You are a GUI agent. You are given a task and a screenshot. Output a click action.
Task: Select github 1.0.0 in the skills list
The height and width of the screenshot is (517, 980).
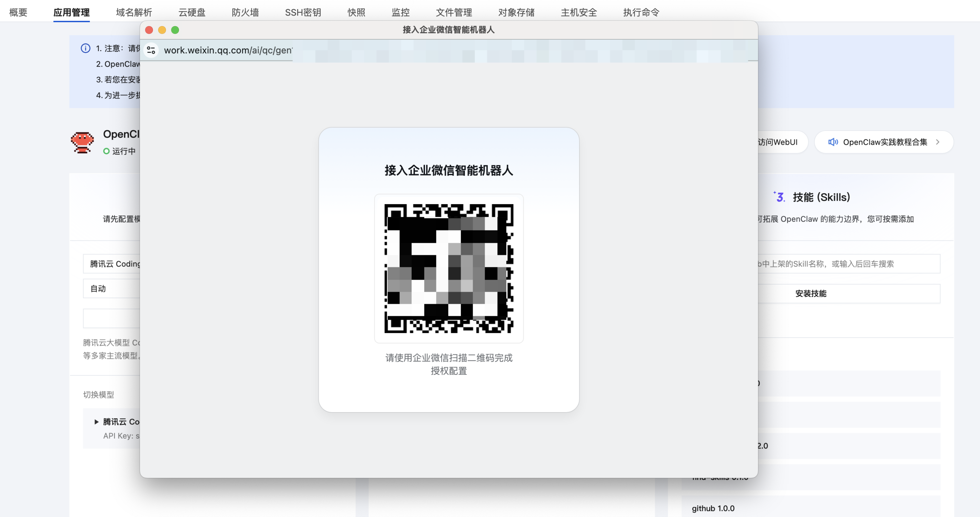click(712, 508)
